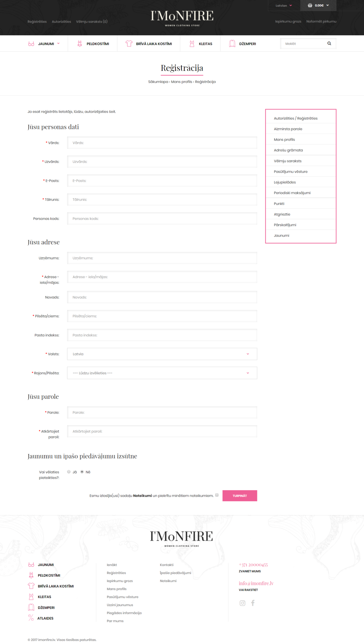Click the percent icon beside Atlaides in footer

(31, 618)
